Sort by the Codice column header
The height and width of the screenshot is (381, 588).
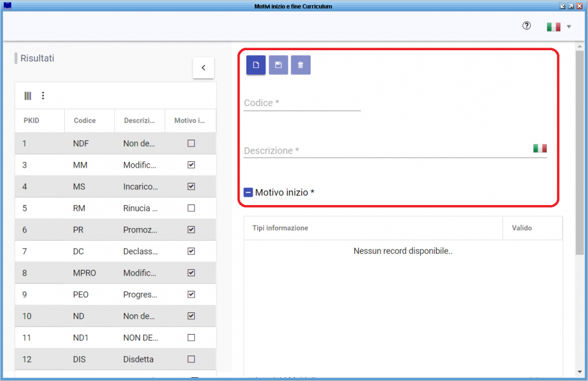84,121
